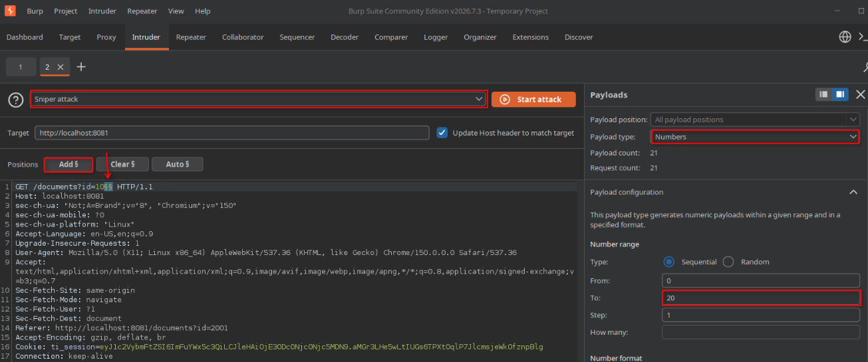
Task: Open the Payload position dropdown
Action: coord(755,120)
